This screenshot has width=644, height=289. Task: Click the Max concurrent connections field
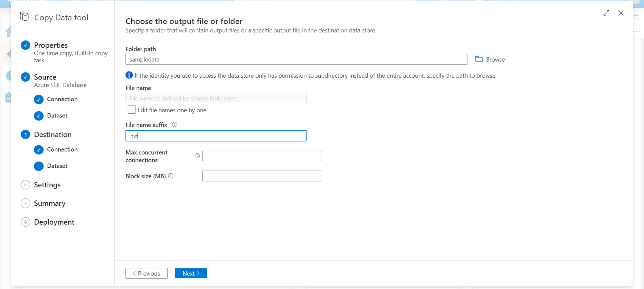tap(262, 156)
